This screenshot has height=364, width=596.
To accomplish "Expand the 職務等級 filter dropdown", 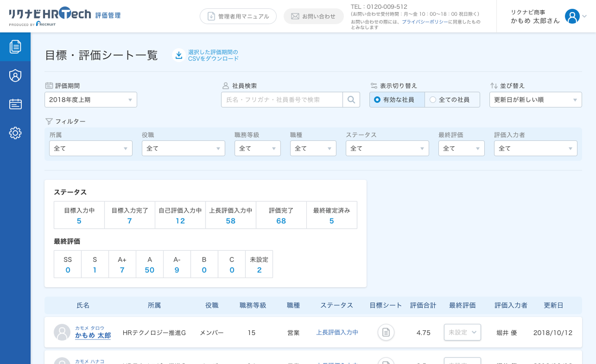I will tap(257, 148).
